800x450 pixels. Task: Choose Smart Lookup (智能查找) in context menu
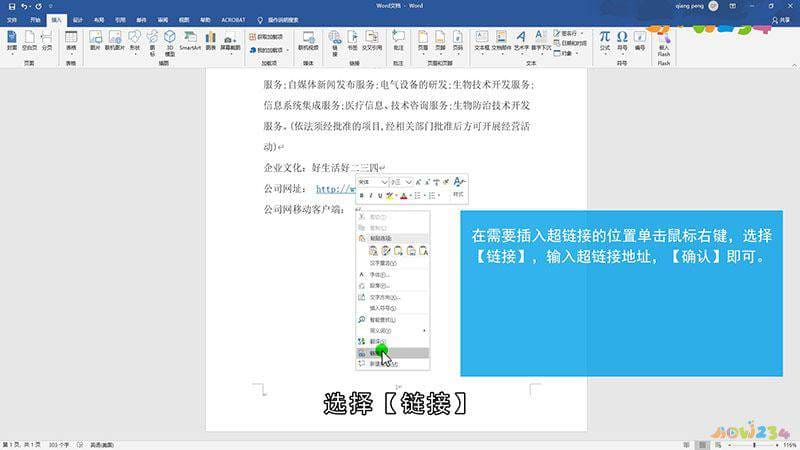pos(392,319)
